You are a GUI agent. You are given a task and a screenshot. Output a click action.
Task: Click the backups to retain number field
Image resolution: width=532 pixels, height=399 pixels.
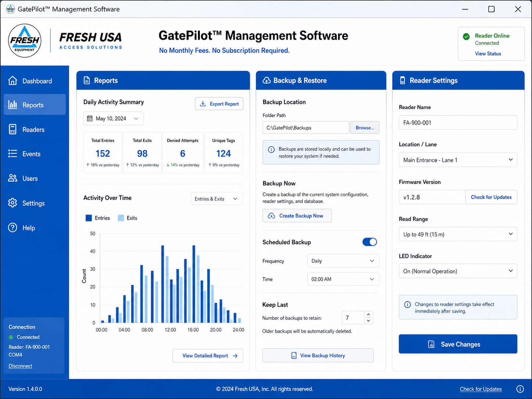coord(353,317)
